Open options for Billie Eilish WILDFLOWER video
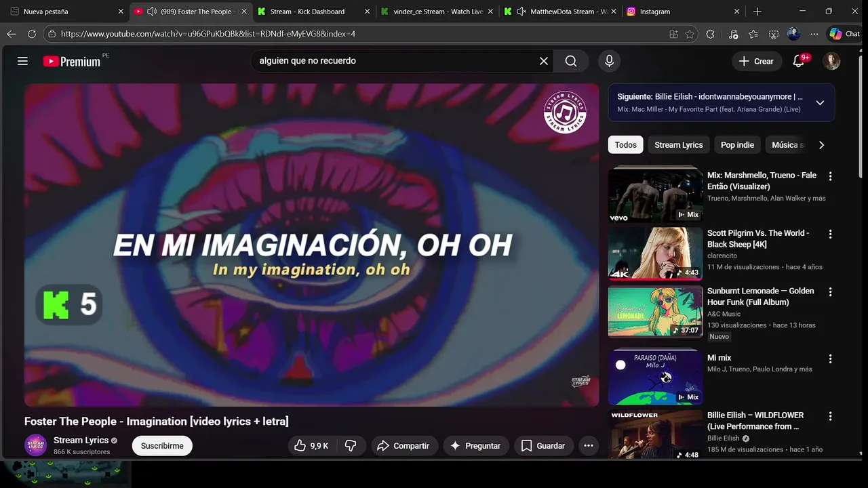This screenshot has width=868, height=488. click(x=830, y=416)
